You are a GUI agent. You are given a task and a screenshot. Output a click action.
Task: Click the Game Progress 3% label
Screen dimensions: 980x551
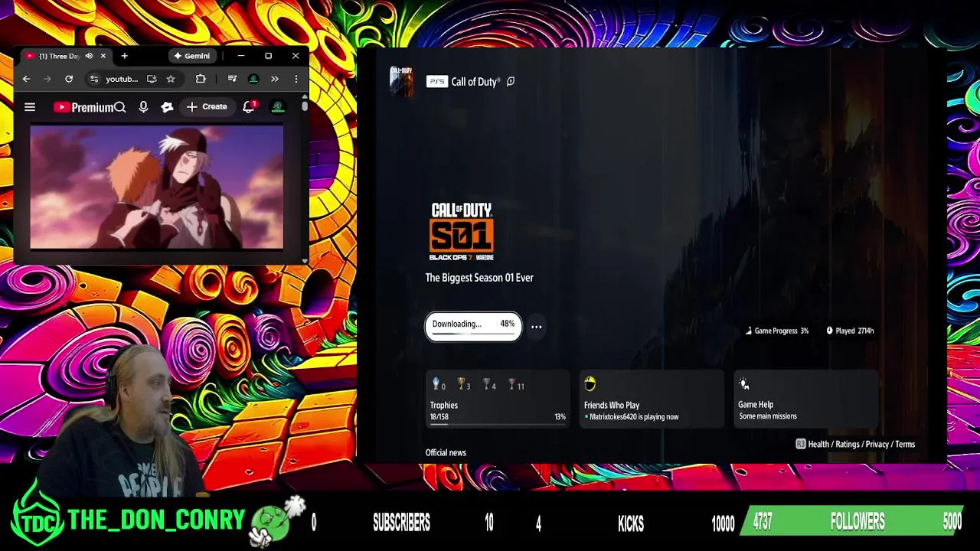[777, 331]
